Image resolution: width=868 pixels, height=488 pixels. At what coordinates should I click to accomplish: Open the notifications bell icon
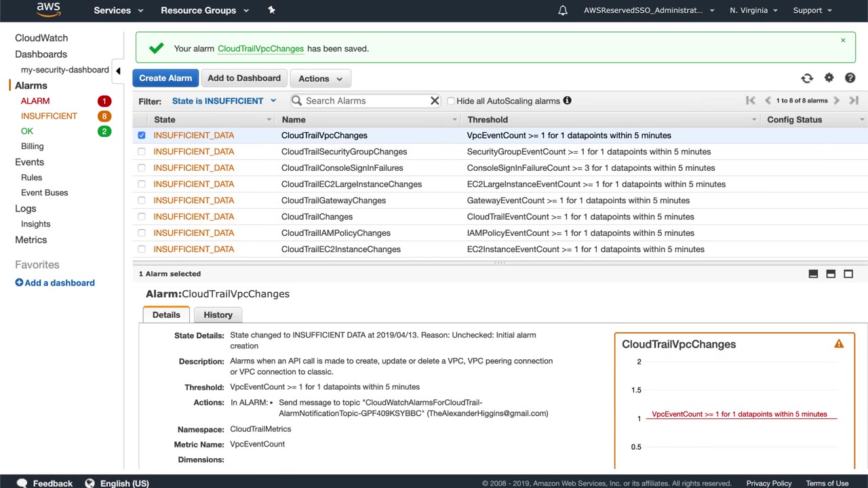coord(563,10)
